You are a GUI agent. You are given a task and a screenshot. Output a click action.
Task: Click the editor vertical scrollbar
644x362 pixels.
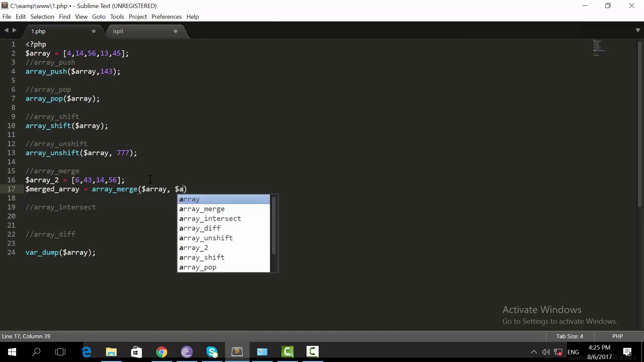pyautogui.click(x=640, y=123)
